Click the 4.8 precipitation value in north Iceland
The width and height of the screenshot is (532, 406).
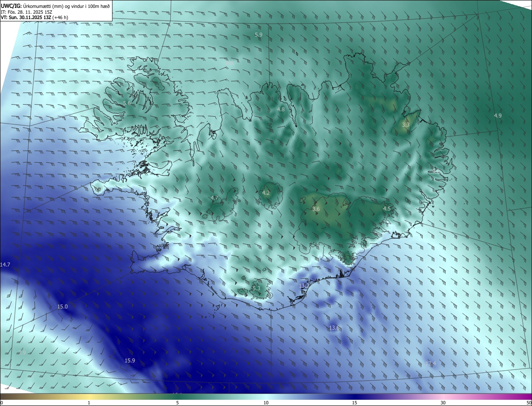281,109
